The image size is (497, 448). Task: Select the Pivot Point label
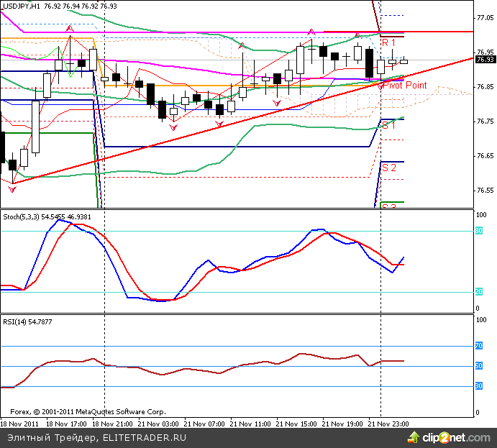click(404, 85)
